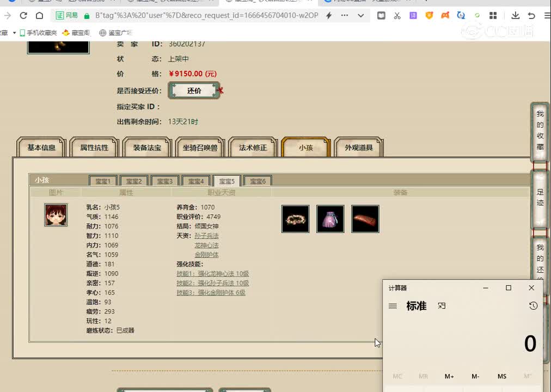Screen dimensions: 551x392
Task: Select the 宝宝4 sub-tab
Action: click(x=196, y=181)
